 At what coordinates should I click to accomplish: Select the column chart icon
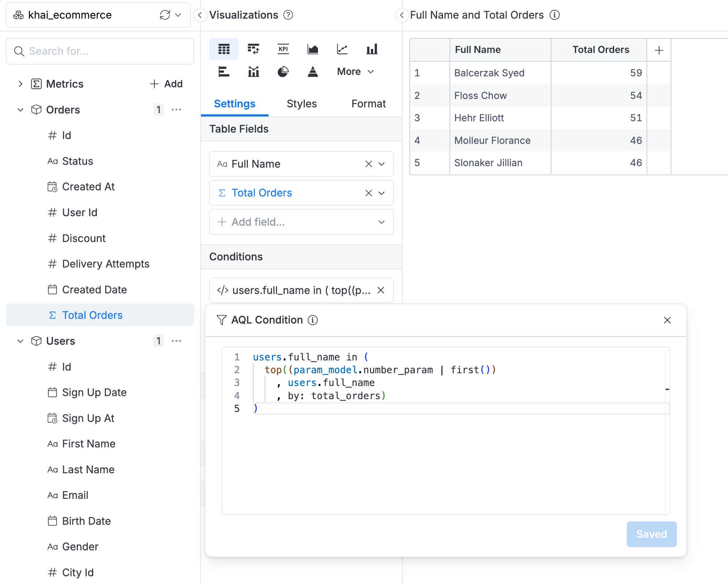[x=372, y=49]
